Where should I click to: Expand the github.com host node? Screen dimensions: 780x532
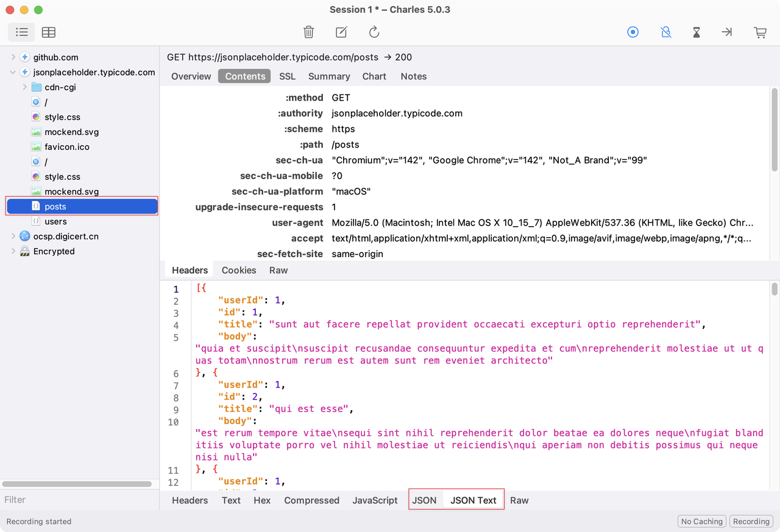tap(13, 57)
